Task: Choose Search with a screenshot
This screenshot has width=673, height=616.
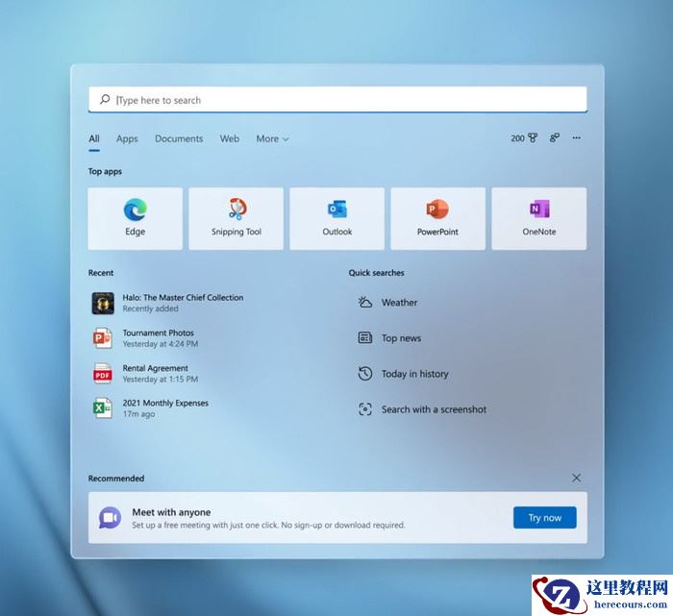Action: [422, 408]
